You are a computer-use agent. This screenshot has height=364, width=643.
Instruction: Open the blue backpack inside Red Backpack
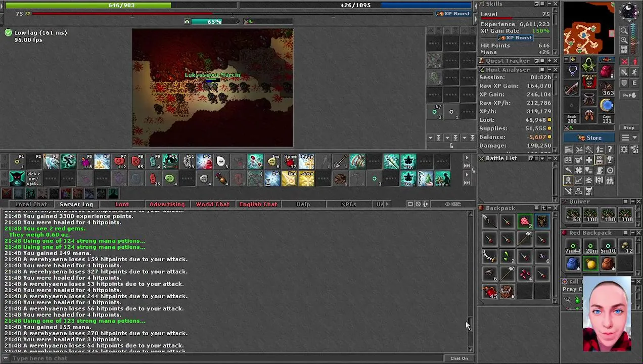point(573,264)
